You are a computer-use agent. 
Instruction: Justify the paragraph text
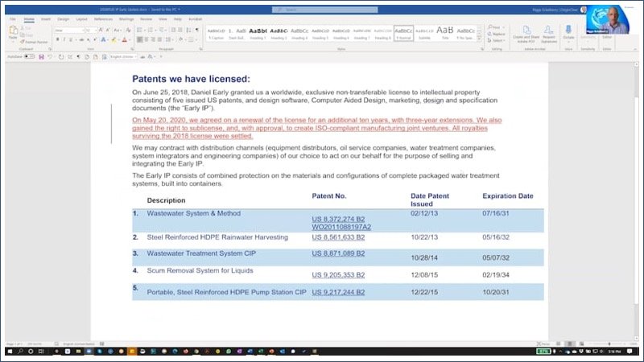159,39
